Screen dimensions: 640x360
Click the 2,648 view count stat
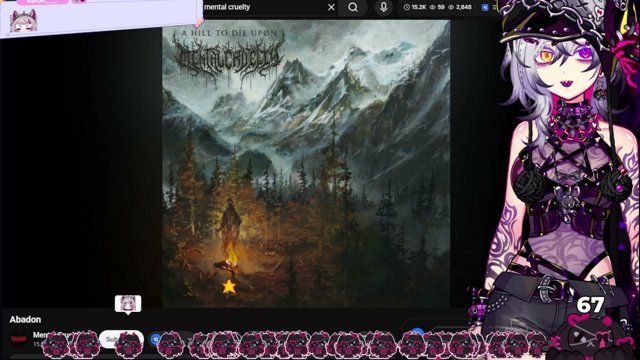(x=460, y=7)
